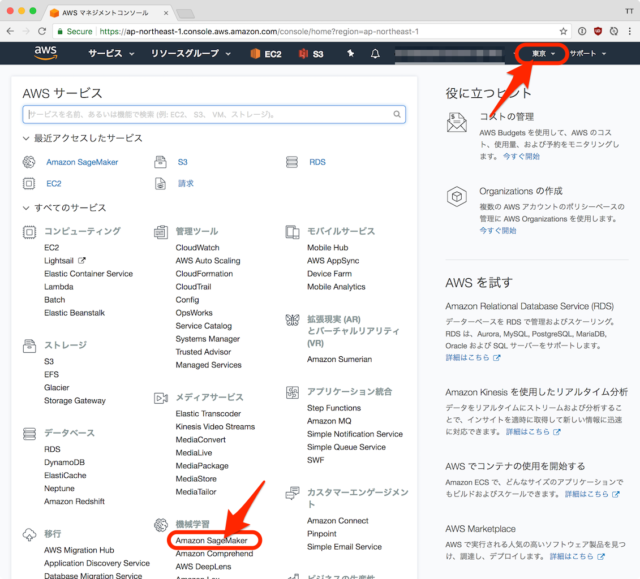Open the notifications bell

click(375, 53)
